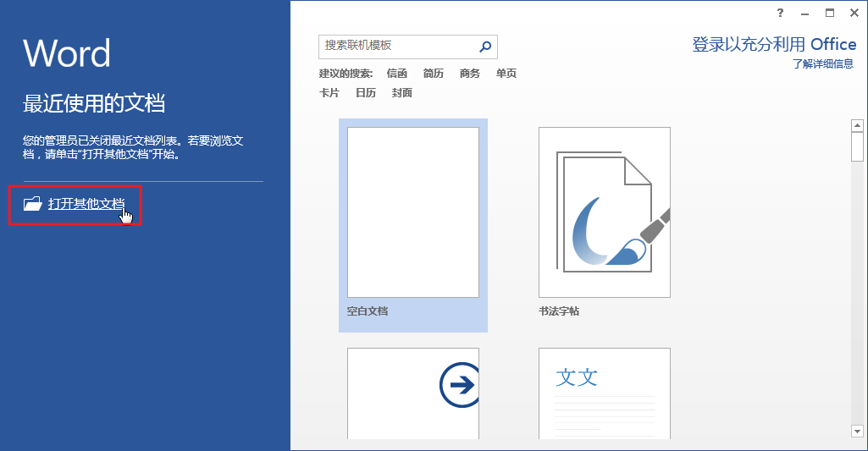This screenshot has height=451, width=868.
Task: Close the Word window
Action: 854,13
